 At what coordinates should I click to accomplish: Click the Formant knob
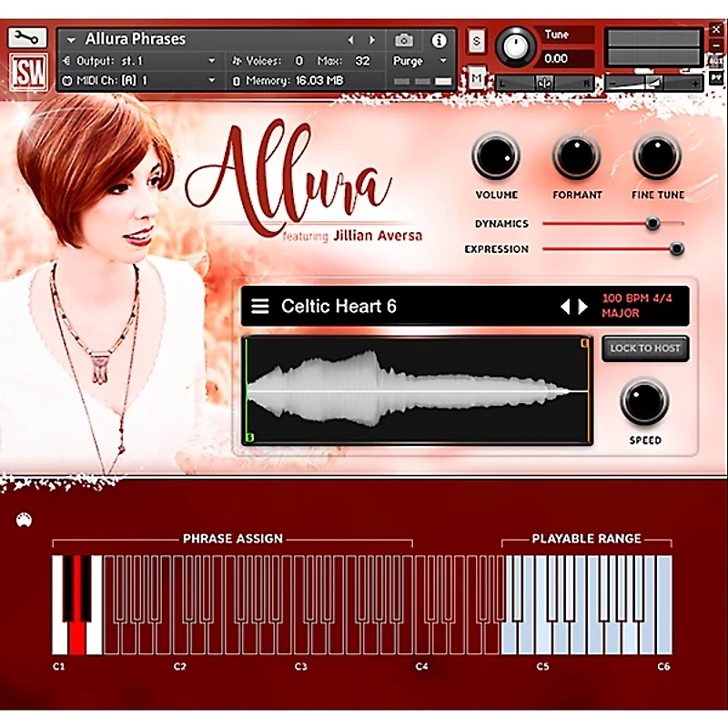point(576,157)
